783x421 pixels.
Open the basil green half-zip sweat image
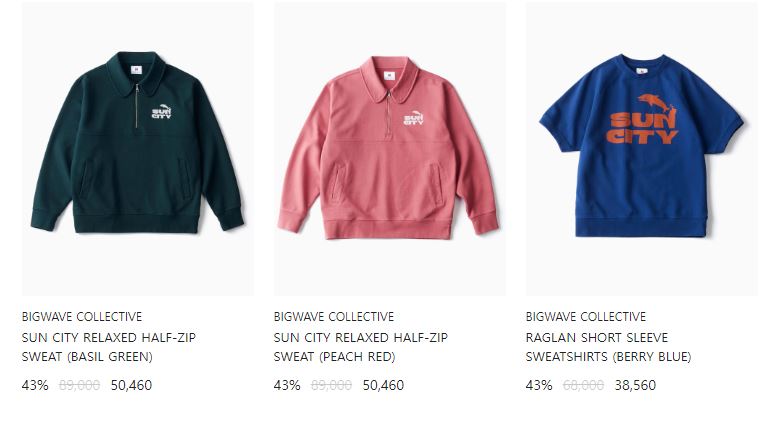tap(137, 149)
